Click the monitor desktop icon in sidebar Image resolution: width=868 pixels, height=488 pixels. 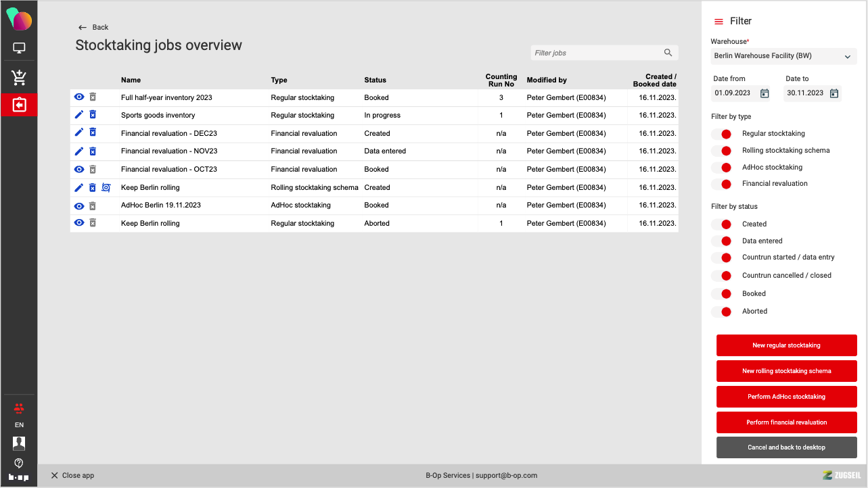coord(19,48)
